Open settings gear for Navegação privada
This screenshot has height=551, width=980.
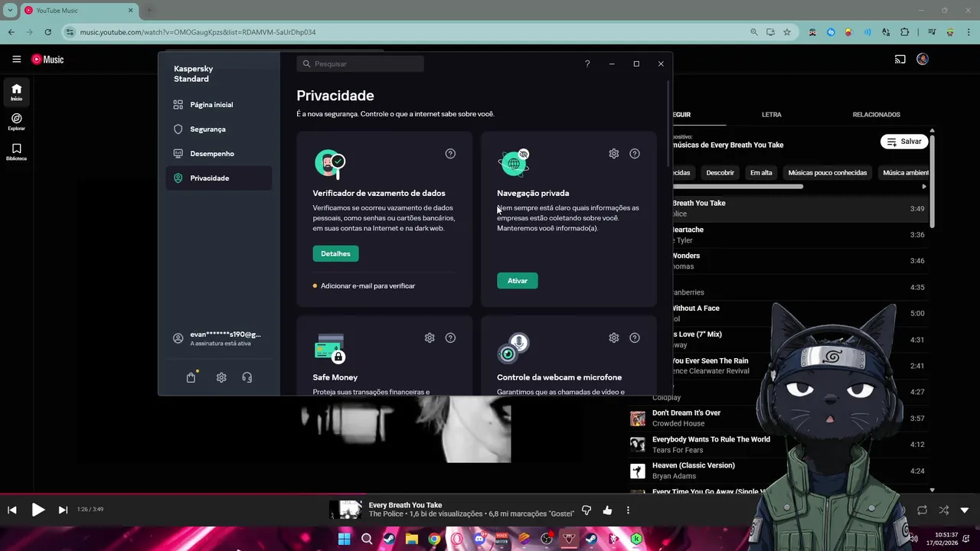pos(613,154)
